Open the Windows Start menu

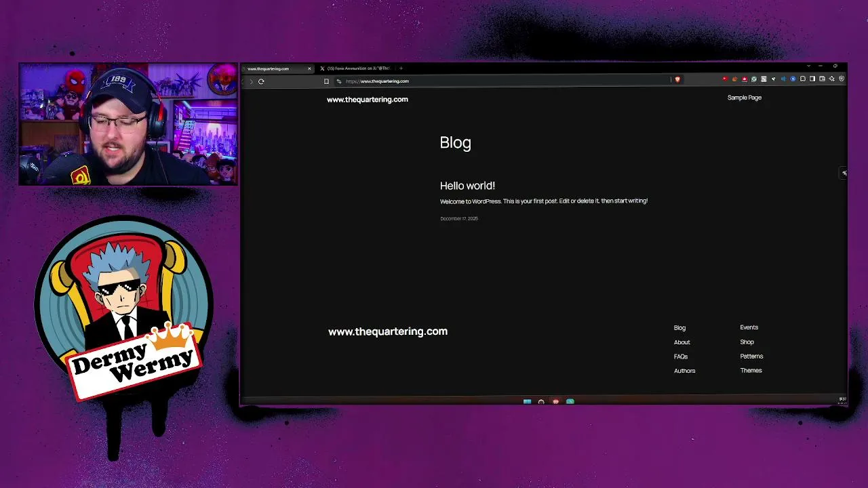coord(527,402)
